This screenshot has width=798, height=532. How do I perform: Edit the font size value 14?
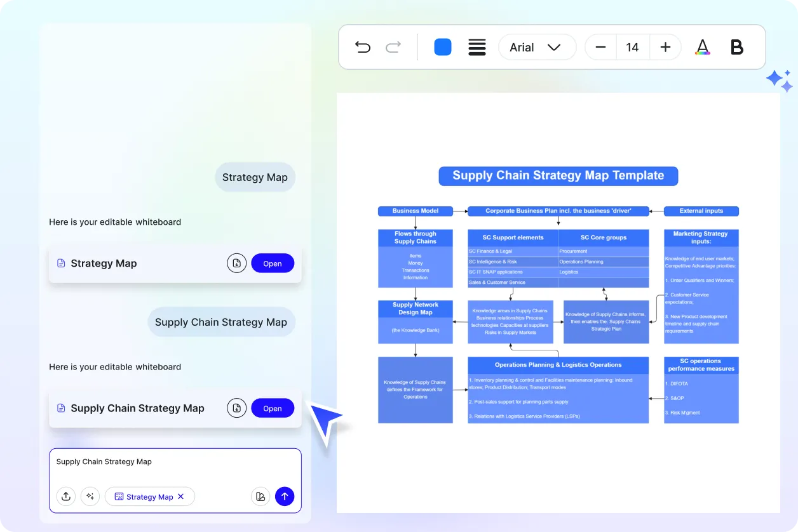(632, 47)
